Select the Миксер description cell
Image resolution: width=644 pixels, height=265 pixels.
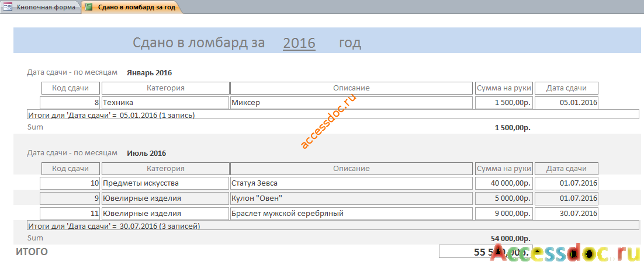352,103
